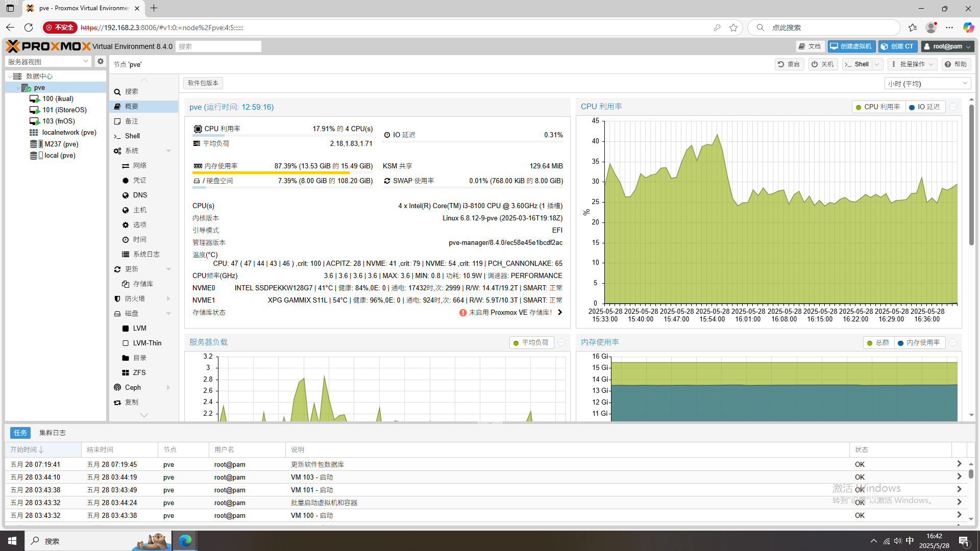Select the M237 storage node
Screen dimensions: 980x551
point(61,144)
